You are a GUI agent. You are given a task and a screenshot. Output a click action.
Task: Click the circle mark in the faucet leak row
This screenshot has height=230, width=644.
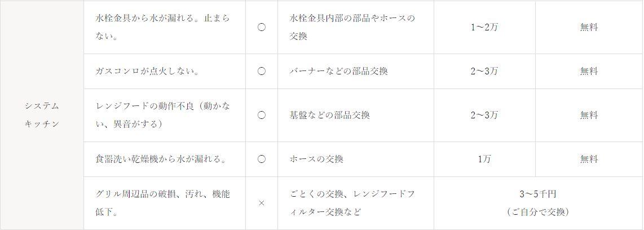pos(261,27)
